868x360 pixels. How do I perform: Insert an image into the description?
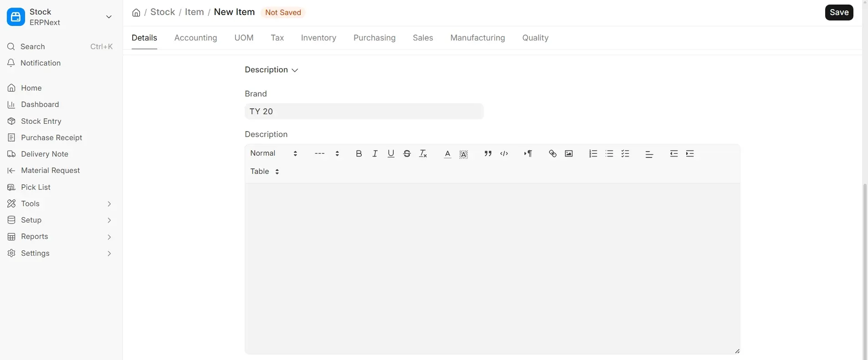click(x=569, y=154)
